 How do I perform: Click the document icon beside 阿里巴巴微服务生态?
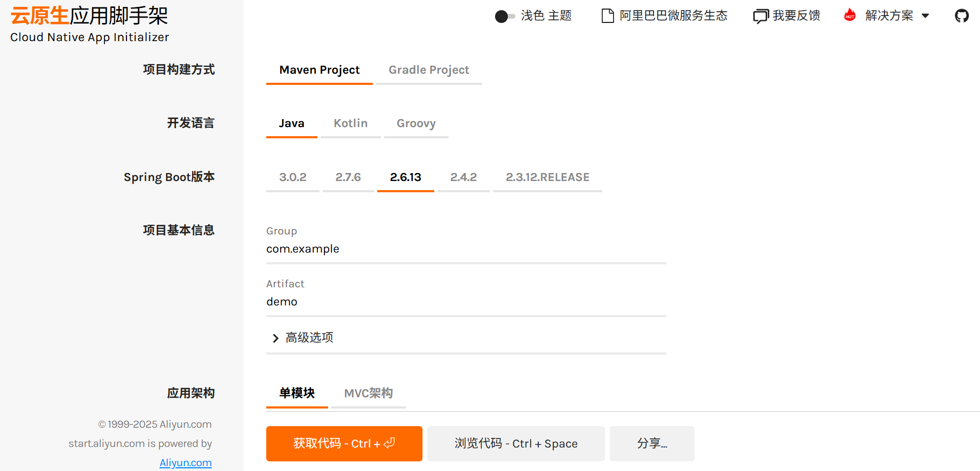(x=608, y=16)
